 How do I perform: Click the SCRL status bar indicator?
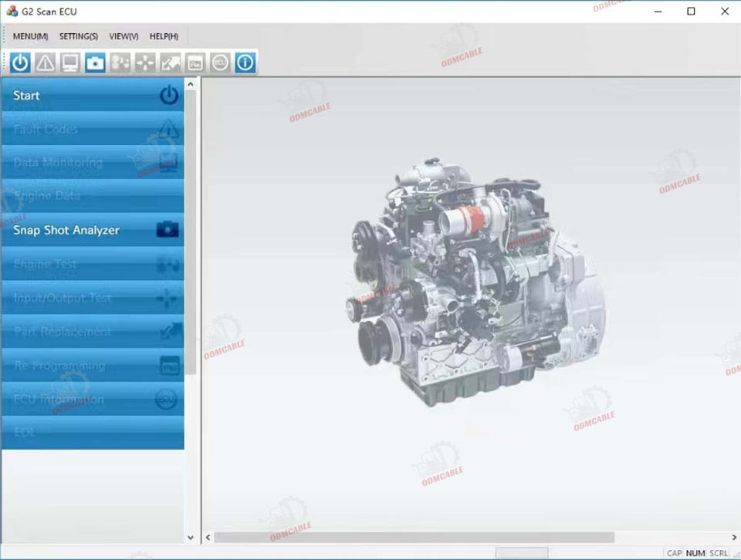pyautogui.click(x=719, y=553)
